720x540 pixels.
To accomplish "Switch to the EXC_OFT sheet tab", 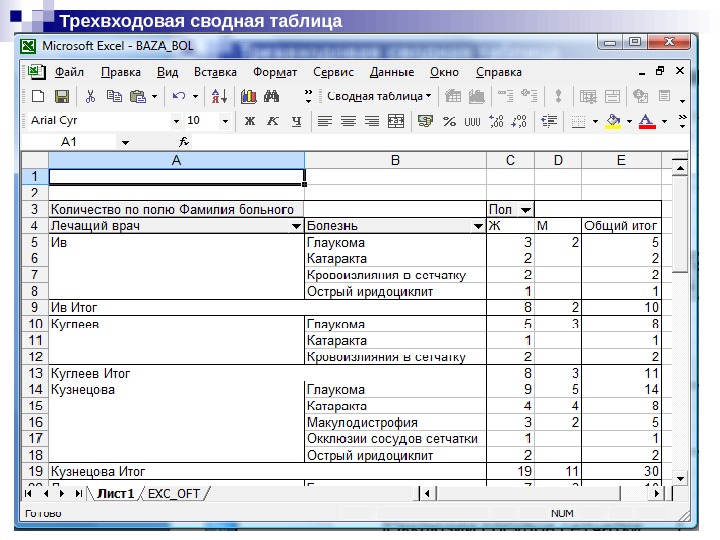I will click(x=174, y=494).
